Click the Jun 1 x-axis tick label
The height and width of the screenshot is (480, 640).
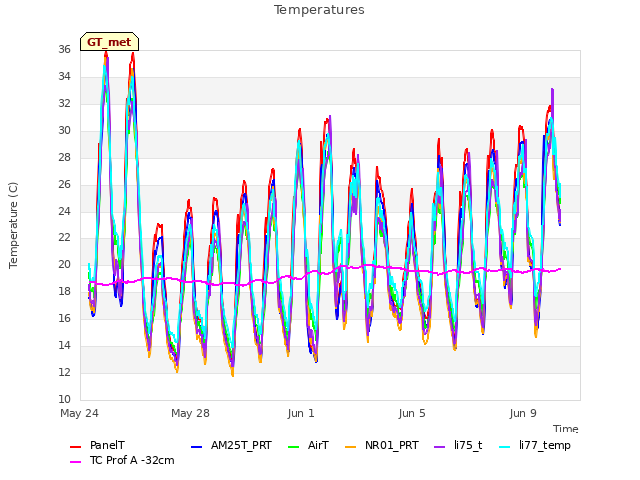click(301, 413)
